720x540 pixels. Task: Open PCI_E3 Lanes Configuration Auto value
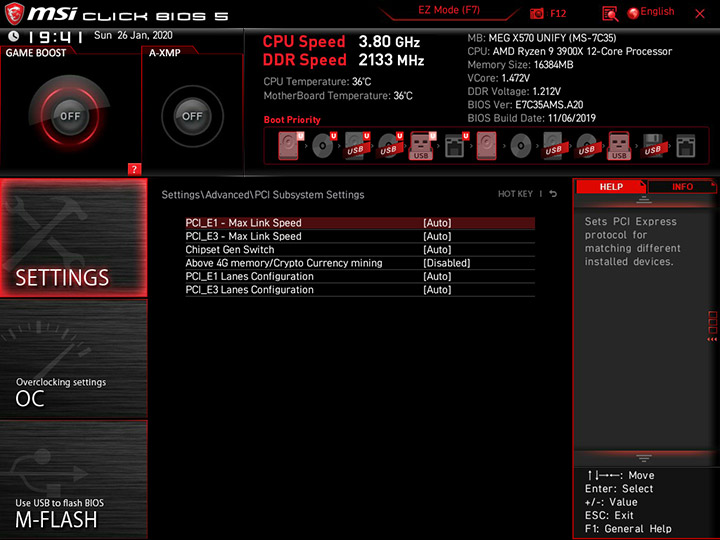[437, 289]
